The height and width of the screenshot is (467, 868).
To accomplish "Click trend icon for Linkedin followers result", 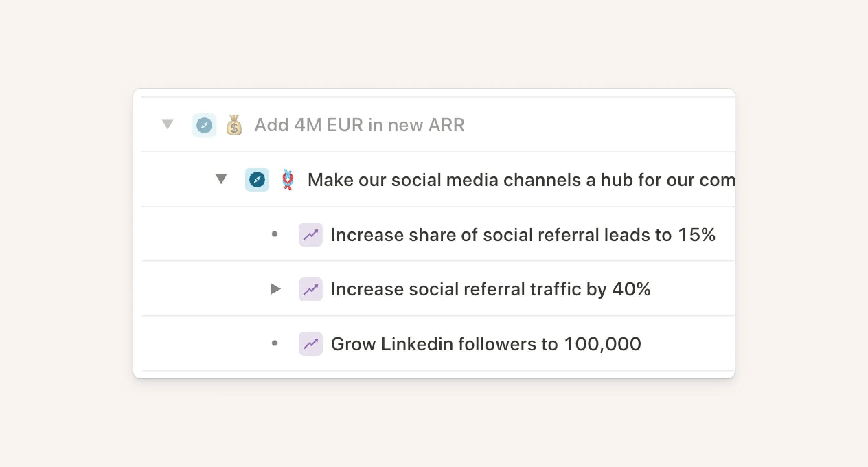I will click(x=310, y=344).
